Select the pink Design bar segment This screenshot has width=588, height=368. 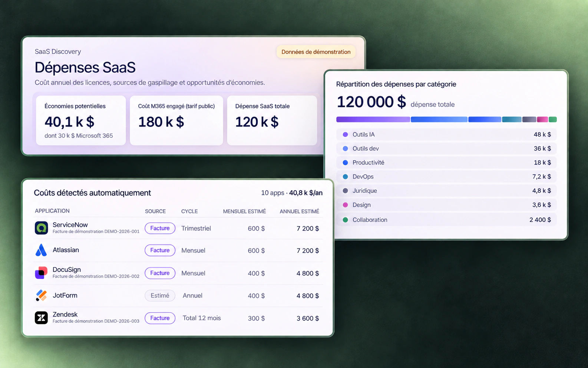[x=542, y=119]
